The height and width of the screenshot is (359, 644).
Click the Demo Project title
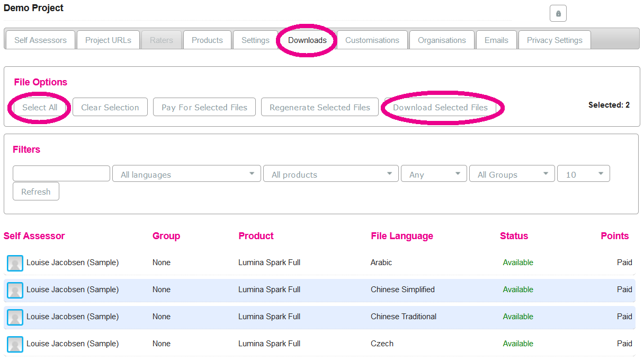tap(33, 8)
